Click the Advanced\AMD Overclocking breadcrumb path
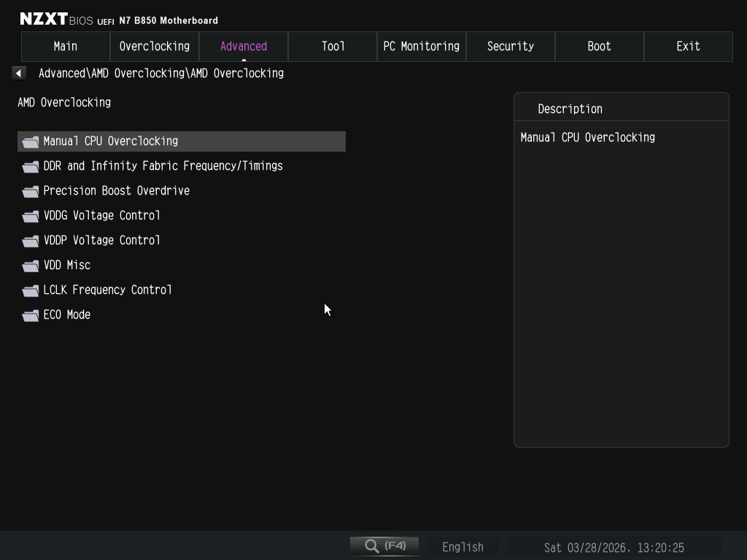747x560 pixels. point(161,74)
